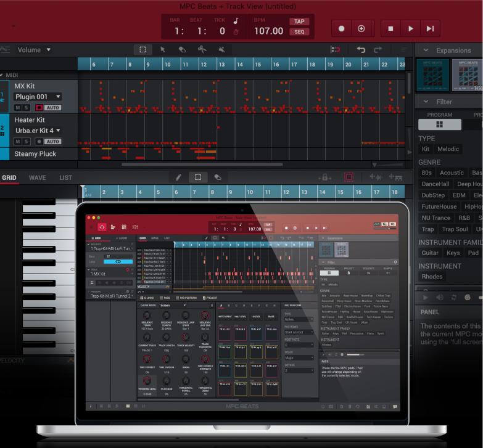Screen dimensions: 483x448
Task: Start playback with the large background play button
Action: [x=410, y=28]
